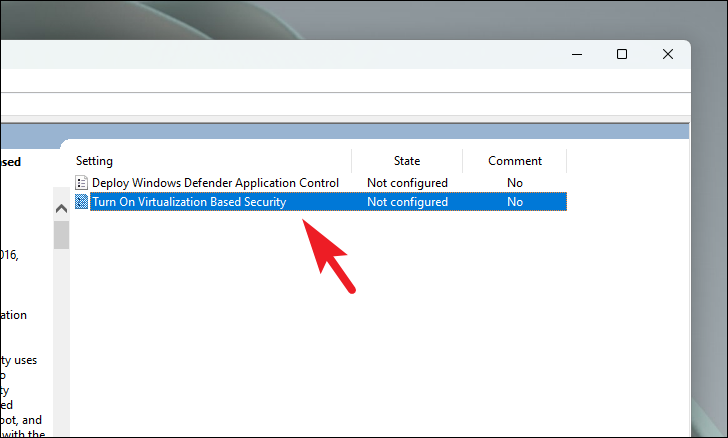Screen dimensions: 728x438
Task: Click Not configured state of Deploy Windows Defender
Action: point(407,183)
